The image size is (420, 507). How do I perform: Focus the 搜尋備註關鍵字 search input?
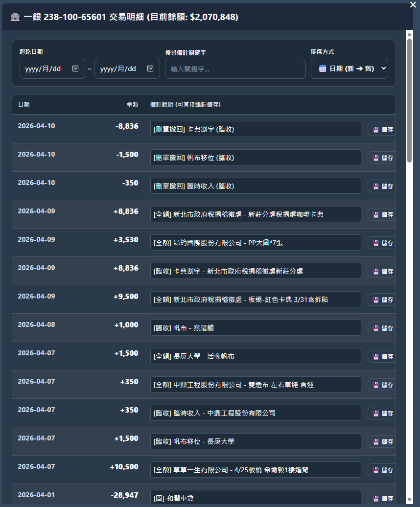point(235,69)
